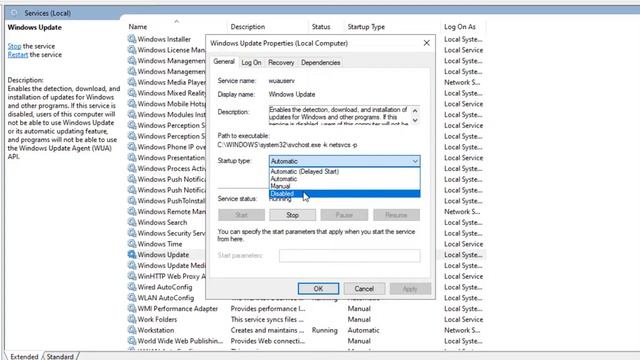This screenshot has height=360, width=640.
Task: Click the World Wide Web Publishing gear icon
Action: (132, 341)
